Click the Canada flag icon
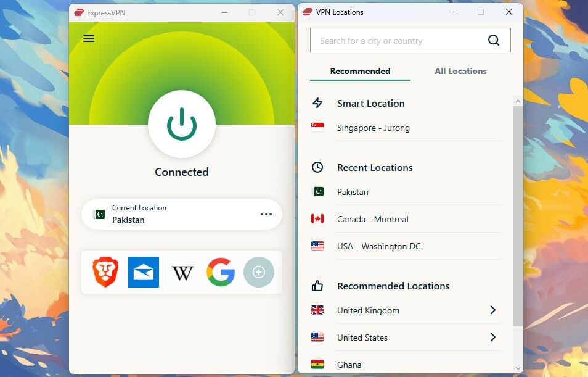The width and height of the screenshot is (588, 377). 317,218
